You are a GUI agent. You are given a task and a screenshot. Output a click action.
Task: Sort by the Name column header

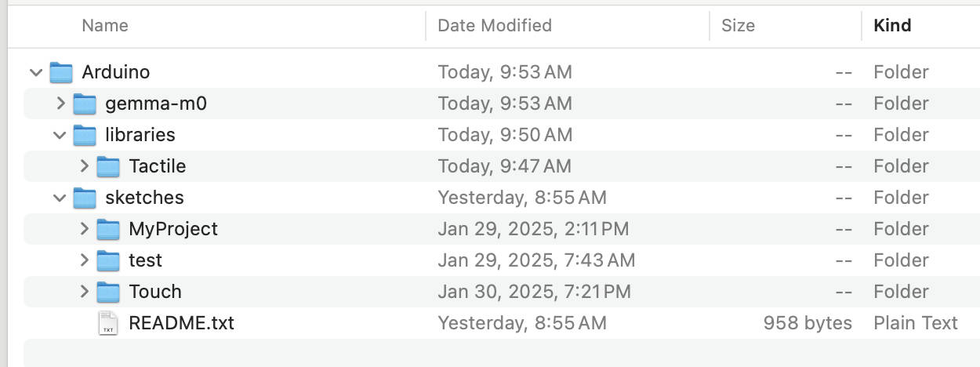coord(105,25)
